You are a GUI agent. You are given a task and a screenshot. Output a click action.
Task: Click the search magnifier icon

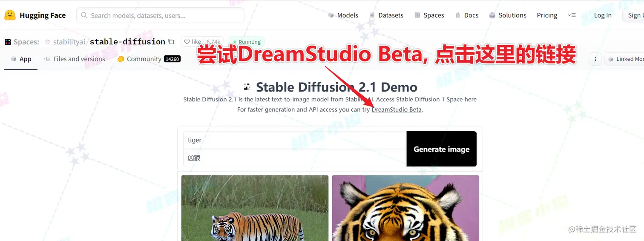83,15
